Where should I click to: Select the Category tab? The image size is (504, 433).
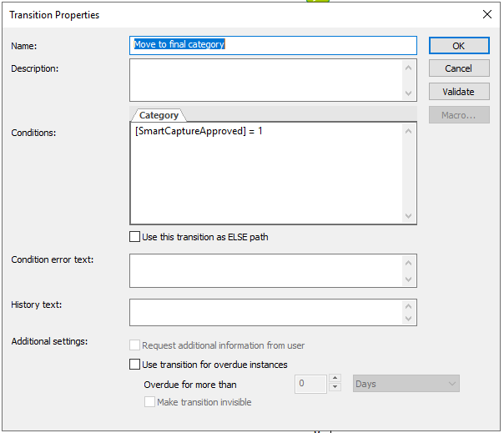click(159, 116)
